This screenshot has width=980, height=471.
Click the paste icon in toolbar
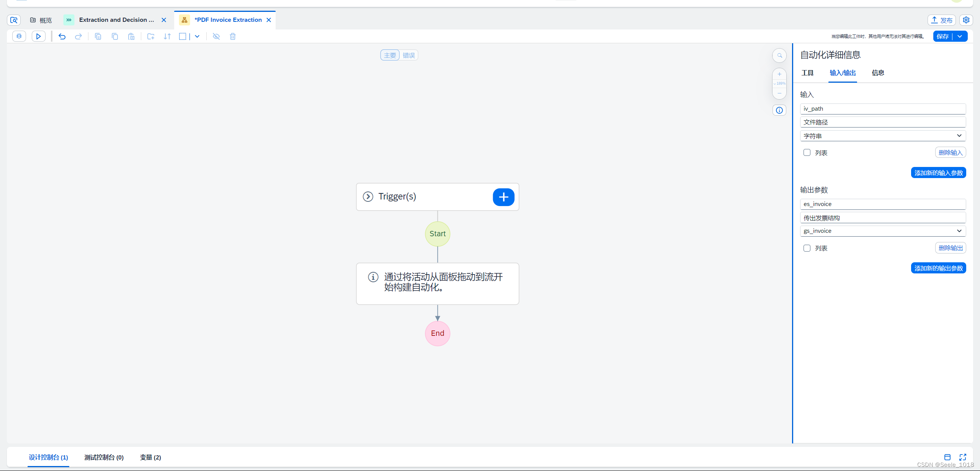(131, 36)
